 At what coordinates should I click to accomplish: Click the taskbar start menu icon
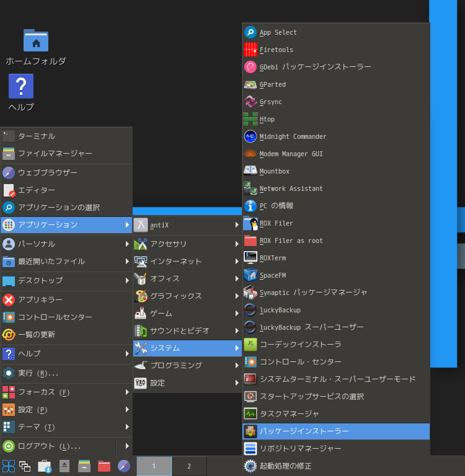(x=9, y=466)
